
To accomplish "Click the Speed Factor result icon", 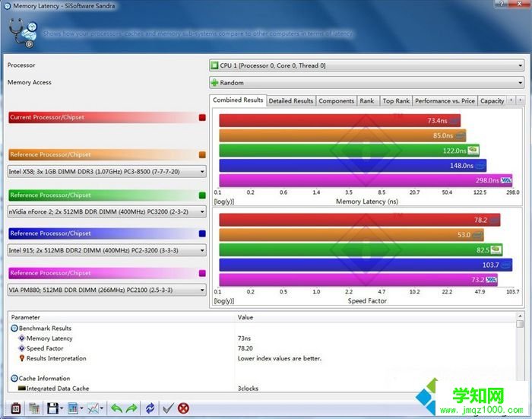I will pos(22,348).
